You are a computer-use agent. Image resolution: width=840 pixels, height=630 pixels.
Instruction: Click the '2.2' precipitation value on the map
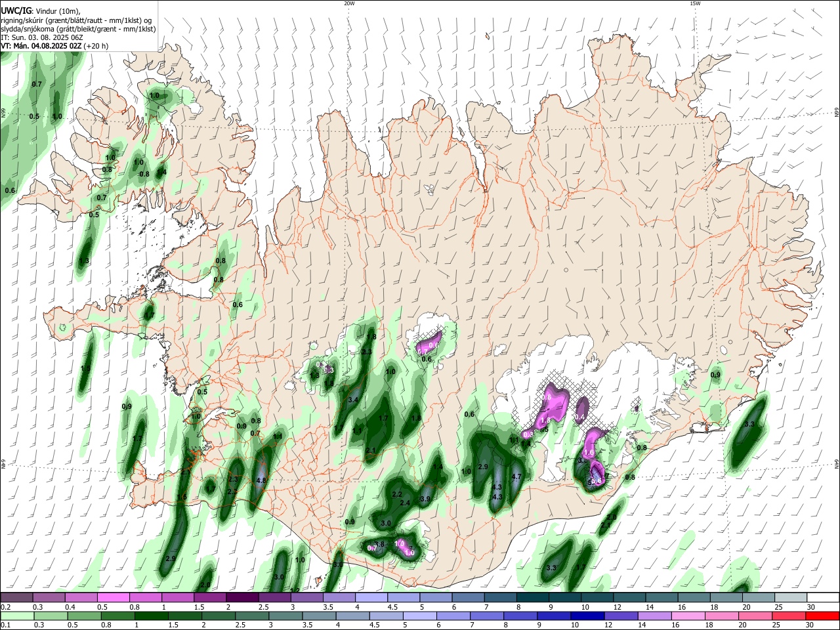click(x=397, y=494)
